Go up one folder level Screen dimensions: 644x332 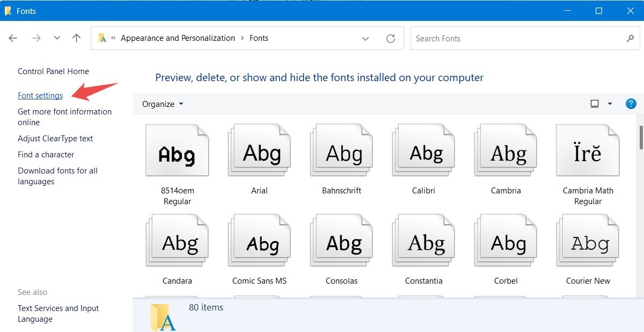point(76,38)
